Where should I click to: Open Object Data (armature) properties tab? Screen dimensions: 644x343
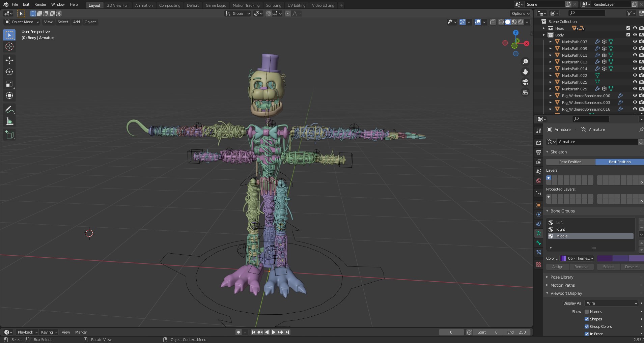(x=539, y=233)
